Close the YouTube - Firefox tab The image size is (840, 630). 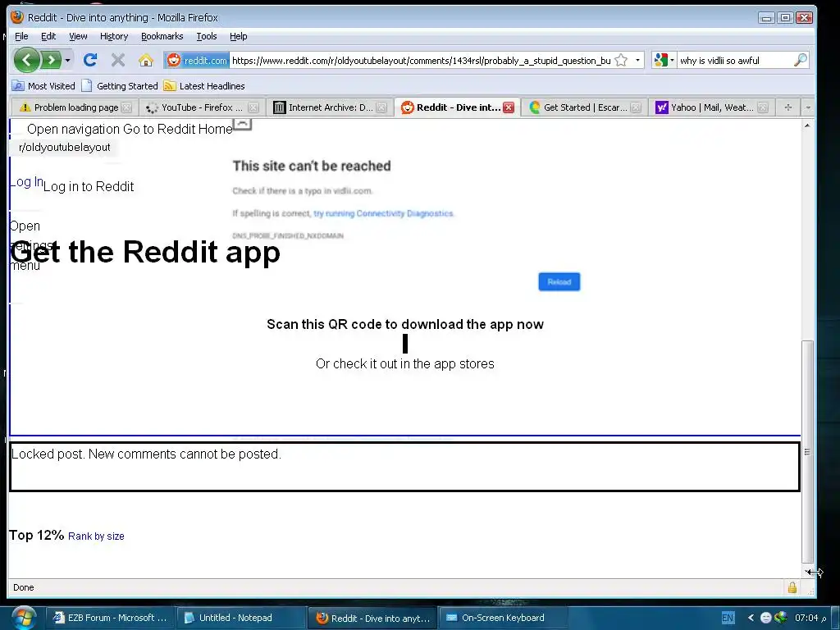click(x=253, y=107)
